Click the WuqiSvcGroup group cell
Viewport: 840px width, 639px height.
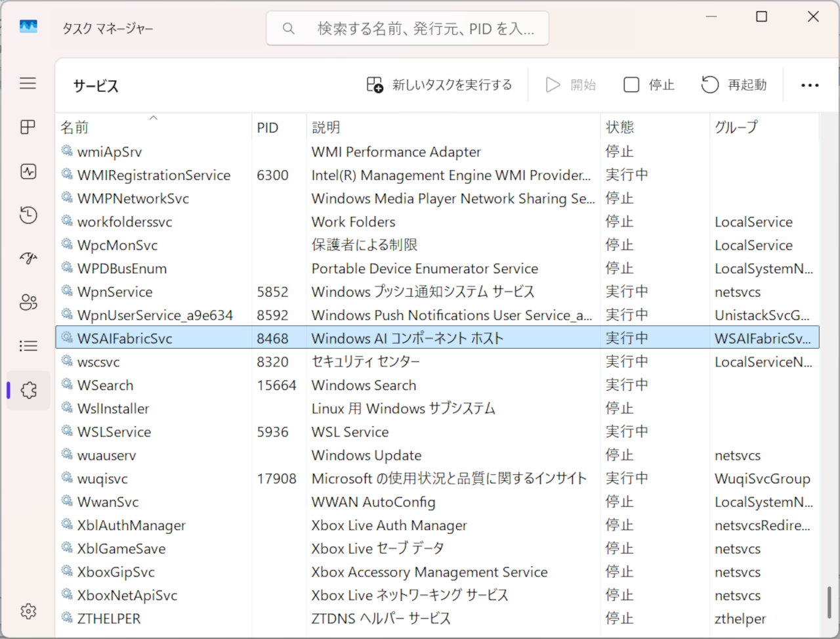[x=763, y=479]
